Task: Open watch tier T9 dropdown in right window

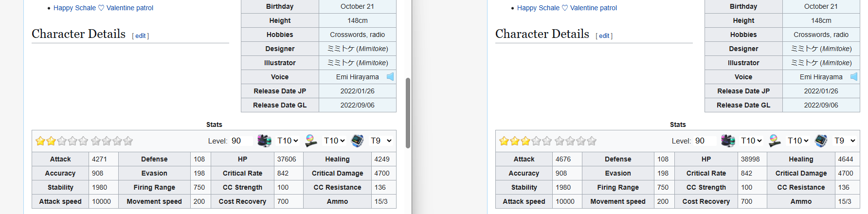Action: coord(845,141)
